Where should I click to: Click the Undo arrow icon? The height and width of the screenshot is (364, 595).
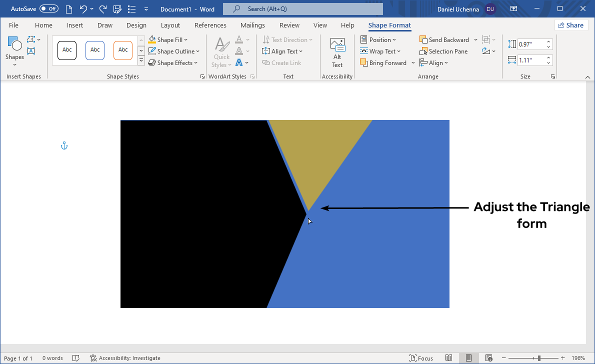pos(83,9)
